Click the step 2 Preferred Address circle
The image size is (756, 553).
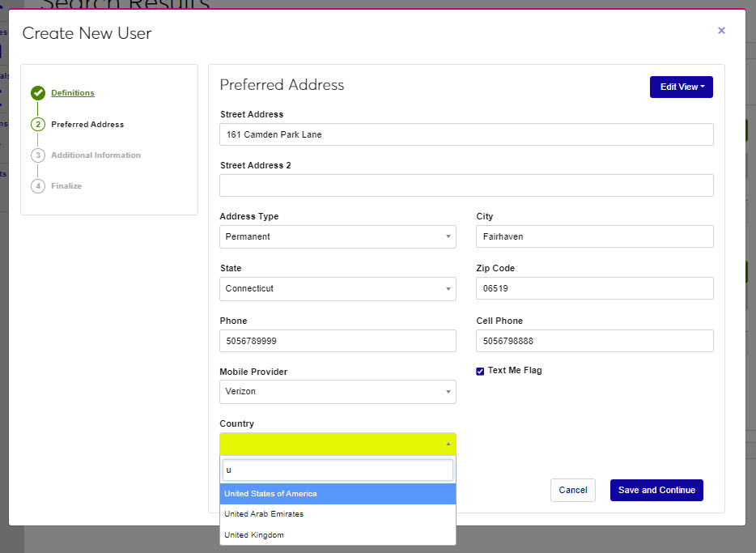pos(38,125)
